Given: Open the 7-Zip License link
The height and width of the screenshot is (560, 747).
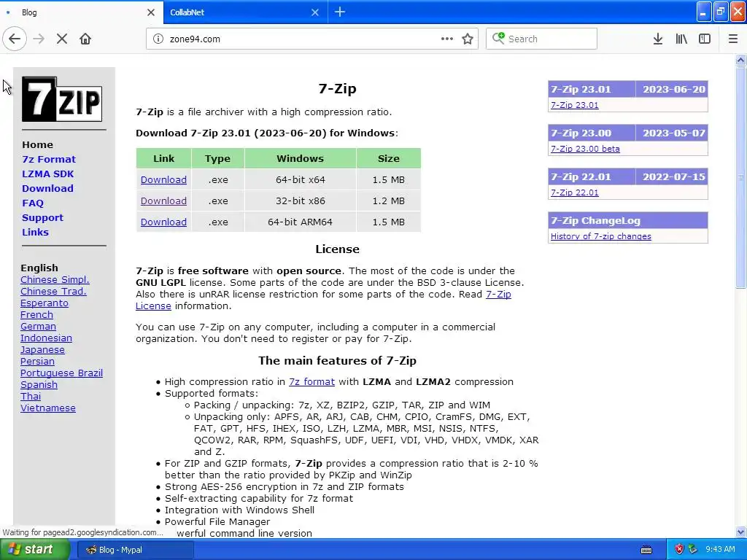Looking at the screenshot, I should tap(498, 295).
